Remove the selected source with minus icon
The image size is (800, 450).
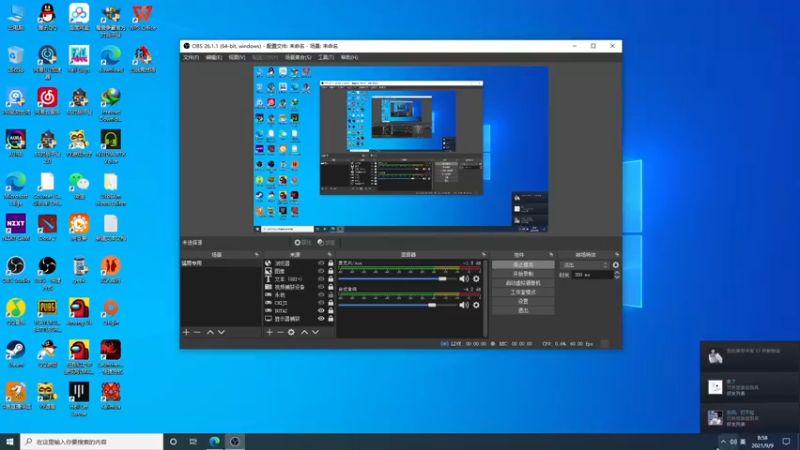tap(280, 332)
